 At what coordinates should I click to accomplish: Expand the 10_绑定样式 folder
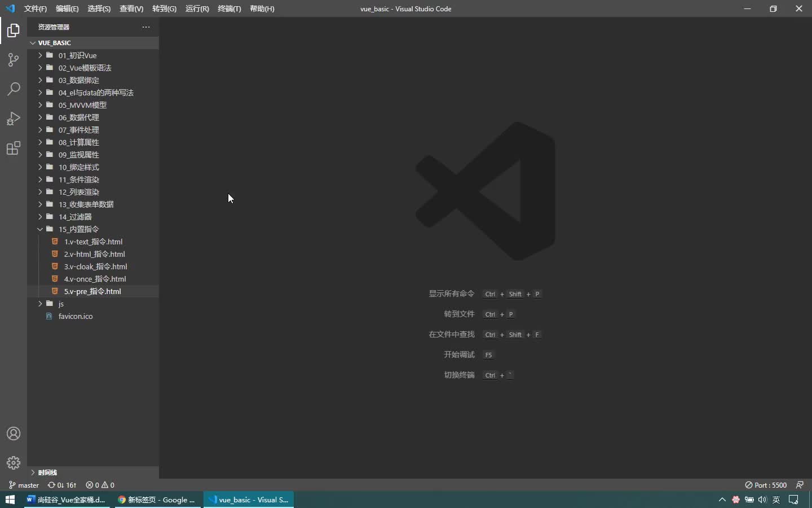point(93,167)
